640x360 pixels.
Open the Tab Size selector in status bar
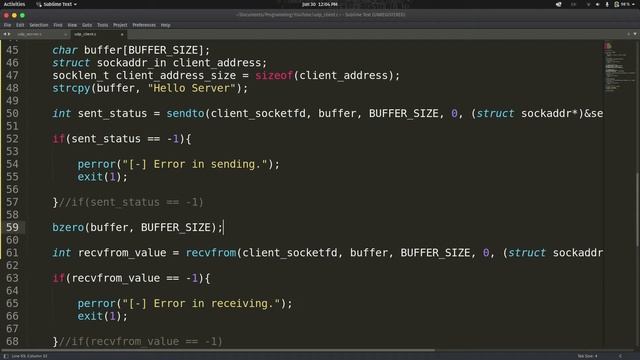pyautogui.click(x=587, y=356)
